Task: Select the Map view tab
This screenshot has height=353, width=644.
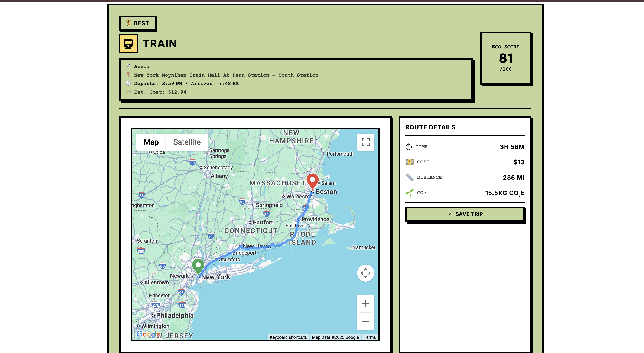Action: coord(151,142)
